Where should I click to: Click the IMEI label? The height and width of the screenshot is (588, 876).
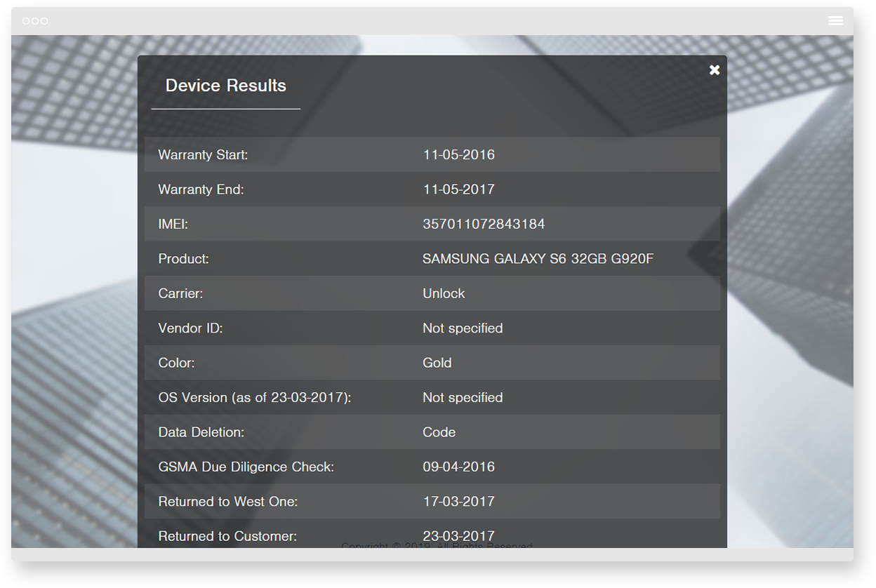(x=173, y=224)
